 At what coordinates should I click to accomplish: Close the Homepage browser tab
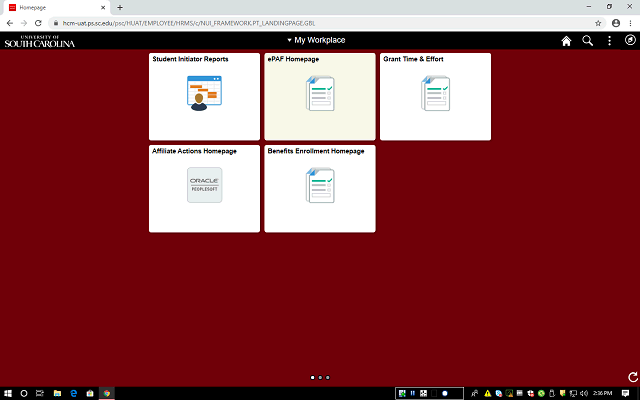[x=103, y=8]
